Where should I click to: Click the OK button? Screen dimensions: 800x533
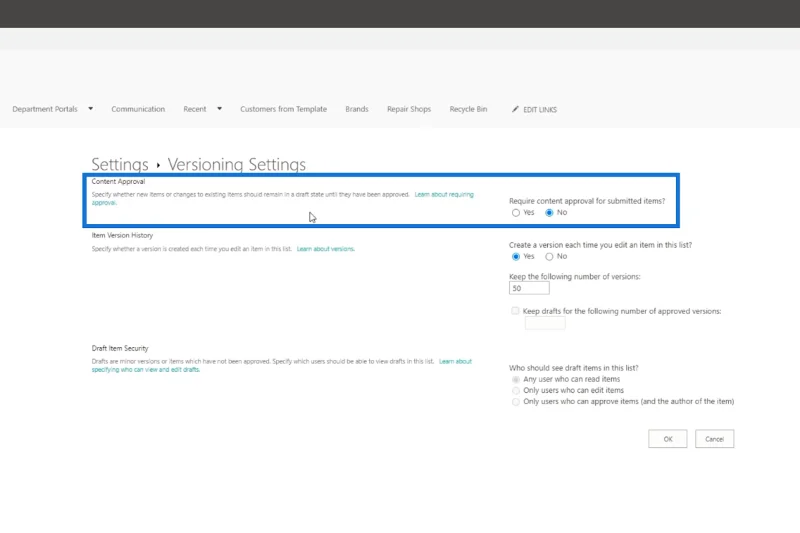tap(668, 439)
